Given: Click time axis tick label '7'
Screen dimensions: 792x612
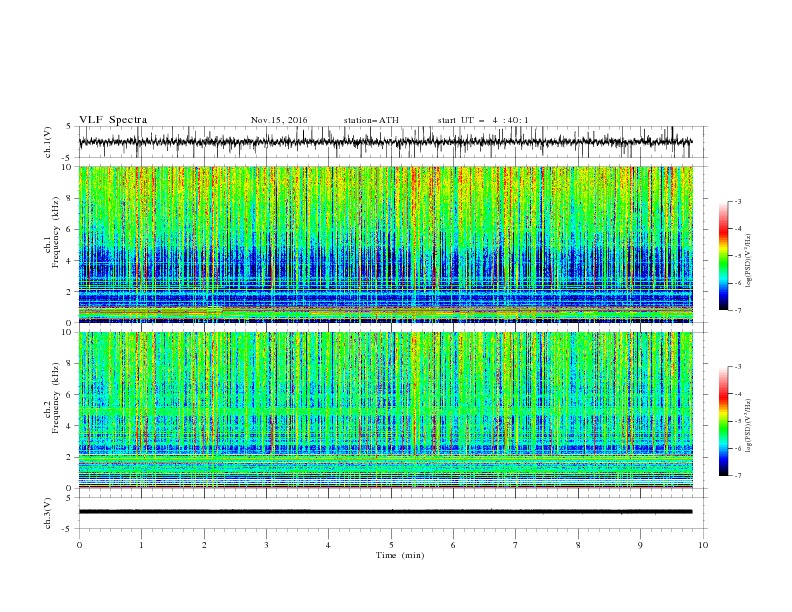Looking at the screenshot, I should pos(516,545).
